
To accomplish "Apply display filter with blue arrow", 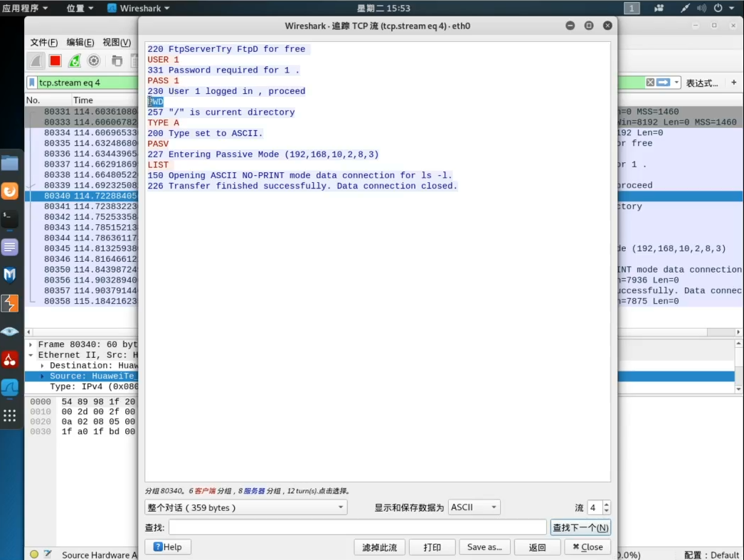I will [x=664, y=83].
